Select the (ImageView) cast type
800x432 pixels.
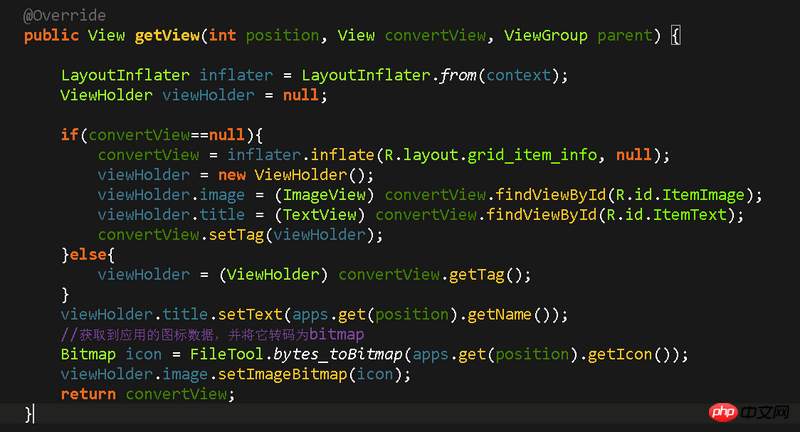(x=324, y=194)
